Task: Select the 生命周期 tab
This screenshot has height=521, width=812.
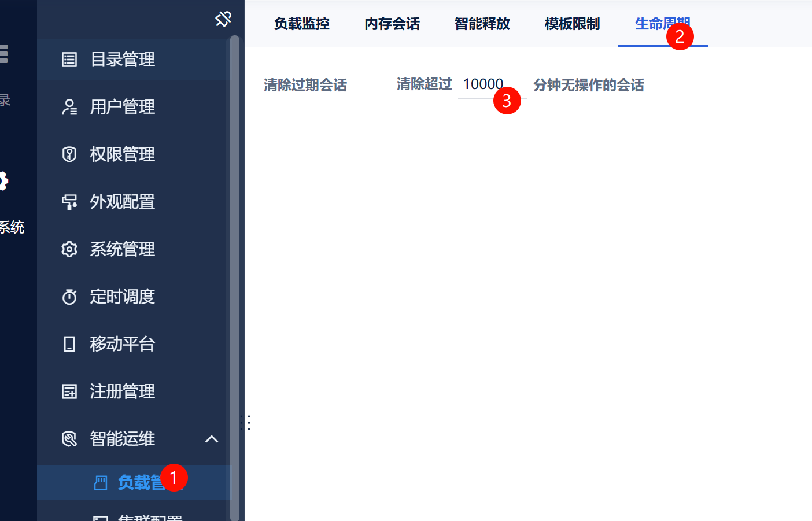Action: pos(663,24)
